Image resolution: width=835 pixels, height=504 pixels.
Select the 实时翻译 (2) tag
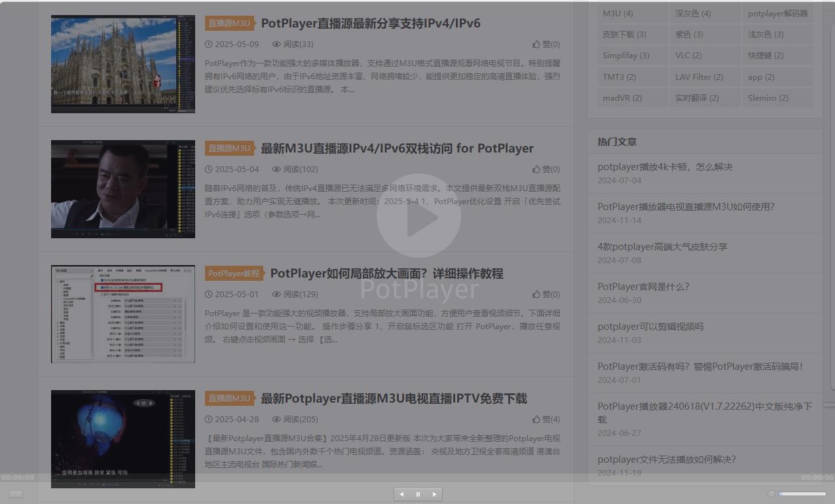[705, 98]
